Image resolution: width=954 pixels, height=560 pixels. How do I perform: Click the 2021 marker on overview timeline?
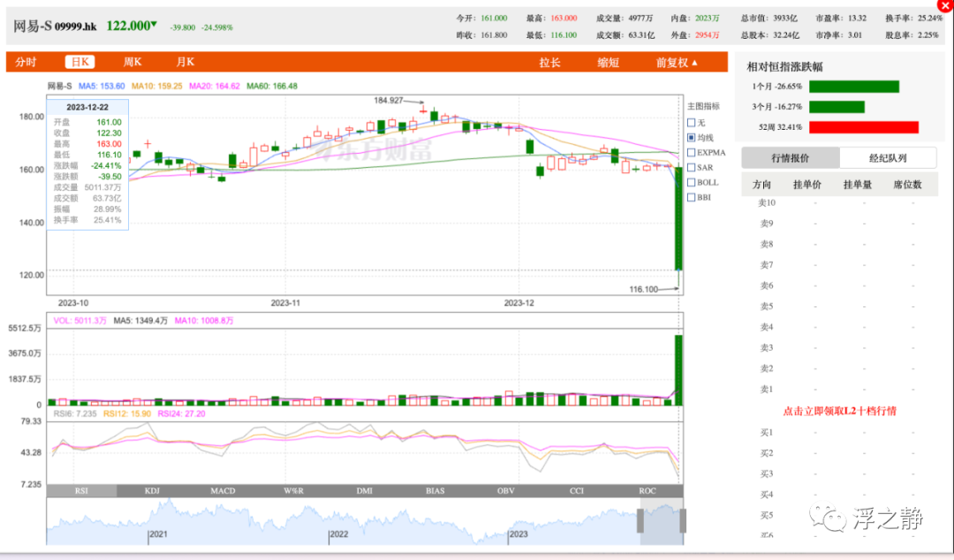coord(158,534)
